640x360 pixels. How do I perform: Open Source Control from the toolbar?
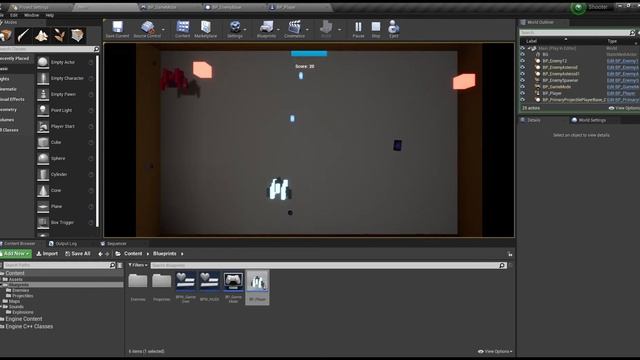pyautogui.click(x=147, y=29)
